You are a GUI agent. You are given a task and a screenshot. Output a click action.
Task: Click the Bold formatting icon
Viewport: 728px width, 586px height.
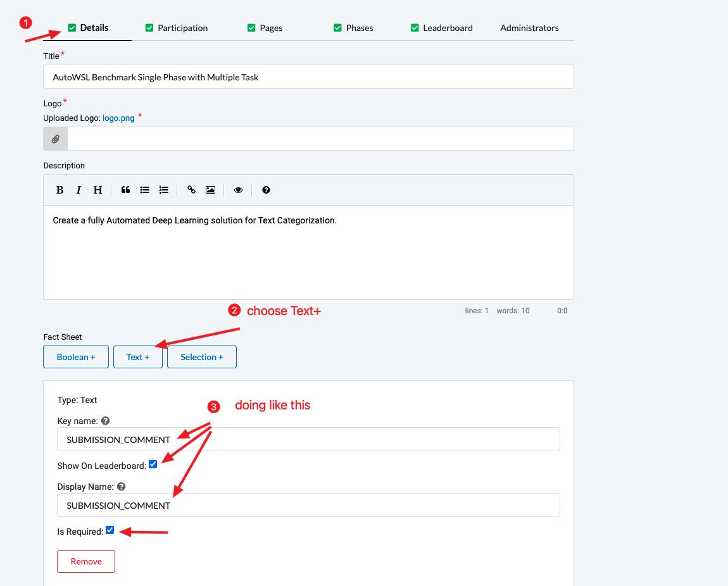tap(60, 190)
